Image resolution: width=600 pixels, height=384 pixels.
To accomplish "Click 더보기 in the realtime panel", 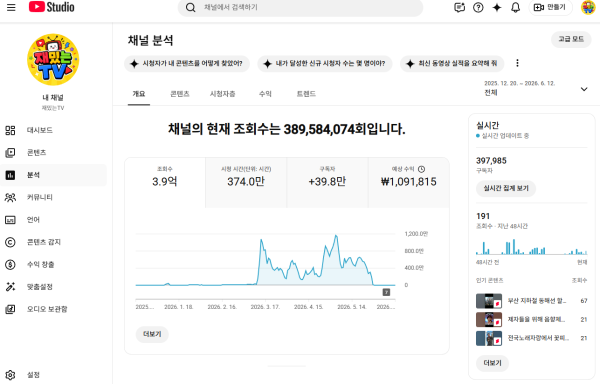I will (x=492, y=363).
